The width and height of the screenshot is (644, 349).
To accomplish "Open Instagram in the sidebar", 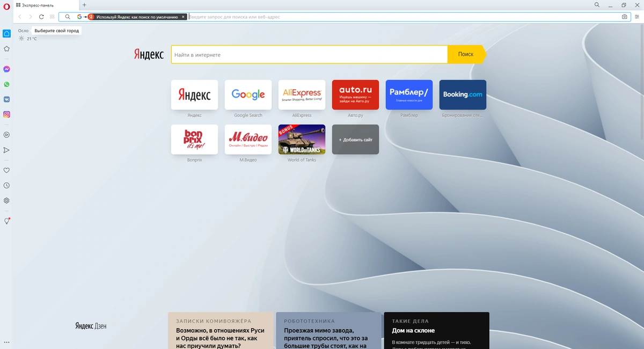I will [x=6, y=114].
